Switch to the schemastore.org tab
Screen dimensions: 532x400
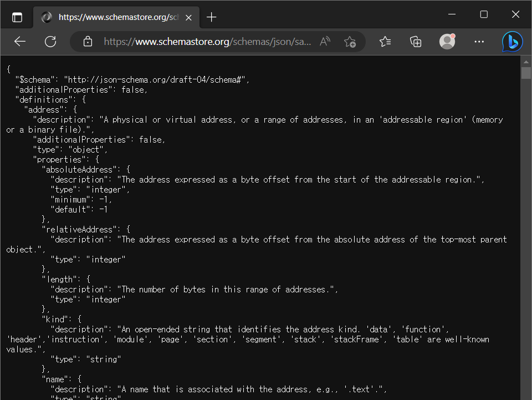(111, 17)
